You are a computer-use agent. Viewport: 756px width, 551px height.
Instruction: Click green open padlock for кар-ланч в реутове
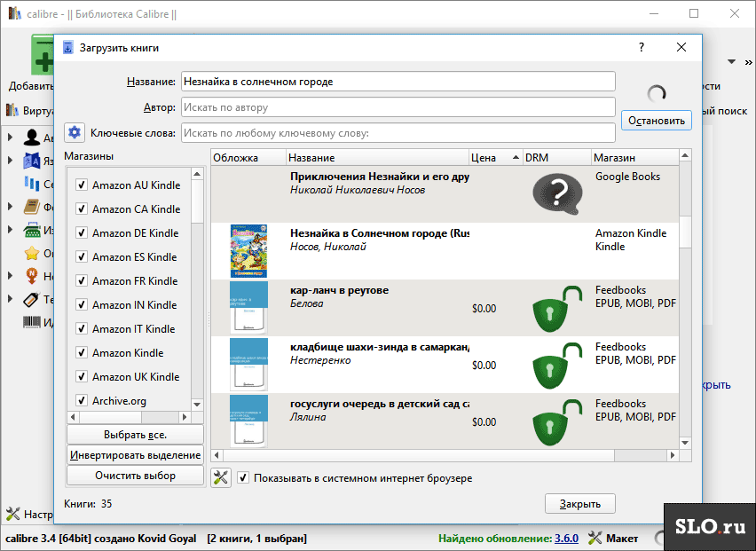[557, 309]
